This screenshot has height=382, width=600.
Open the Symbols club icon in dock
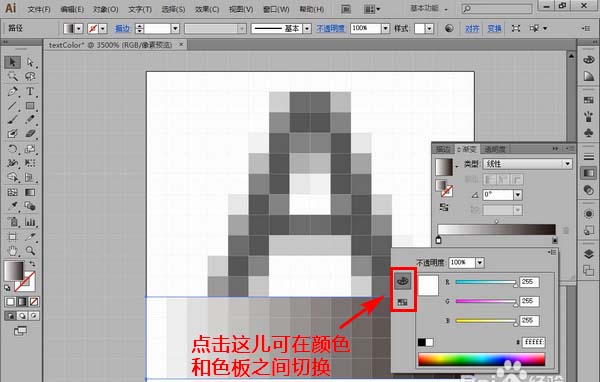(x=589, y=133)
